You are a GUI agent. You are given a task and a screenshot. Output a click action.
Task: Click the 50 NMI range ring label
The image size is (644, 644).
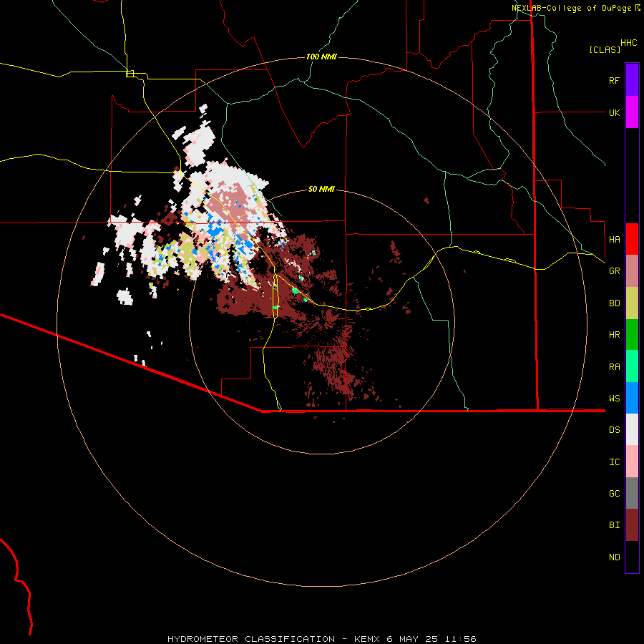(321, 189)
